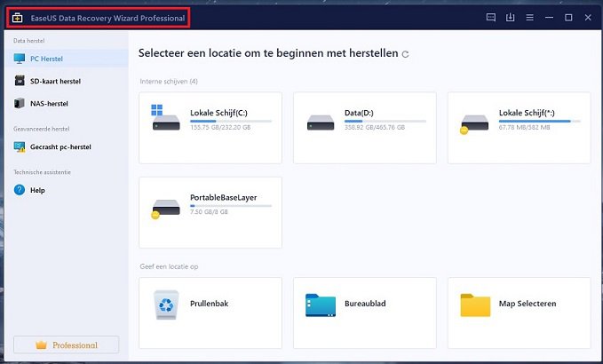This screenshot has height=364, width=603.
Task: Open Prullenbak recycle bin location
Action: (x=210, y=305)
